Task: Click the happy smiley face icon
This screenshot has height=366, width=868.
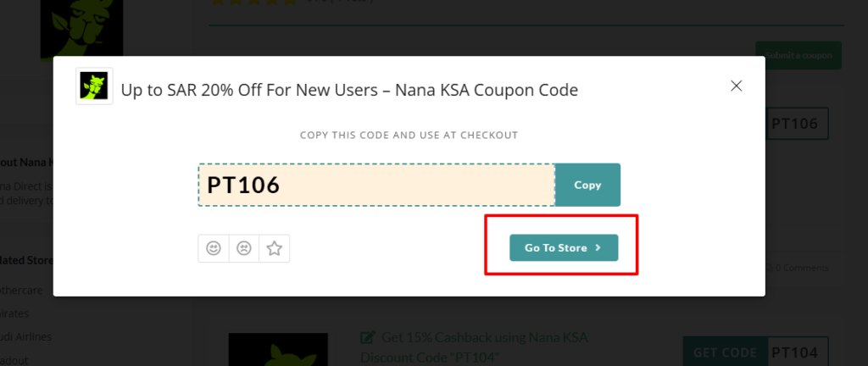Action: tap(214, 248)
